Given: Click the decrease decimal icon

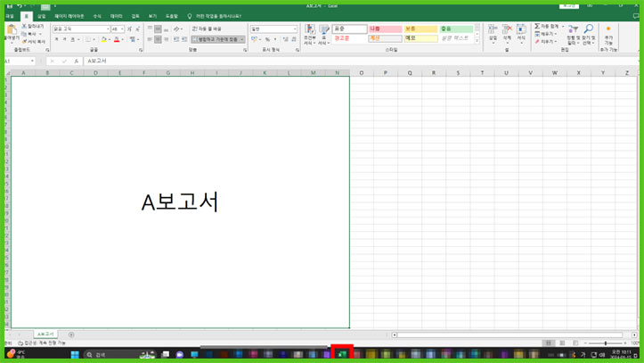Looking at the screenshot, I should point(294,39).
